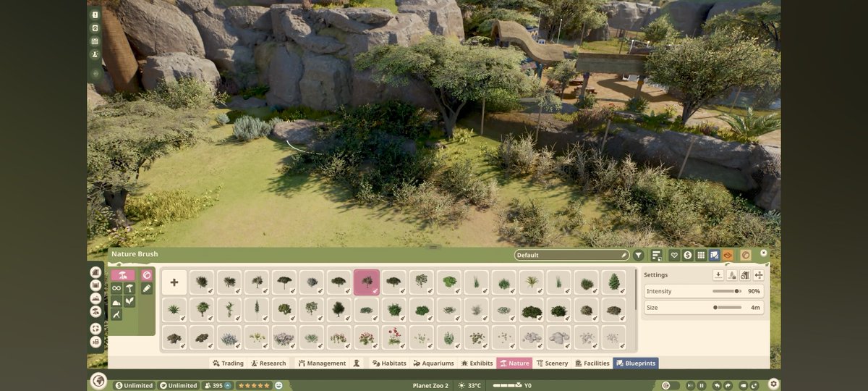Click the exclamation alerts icon top-left

95,14
